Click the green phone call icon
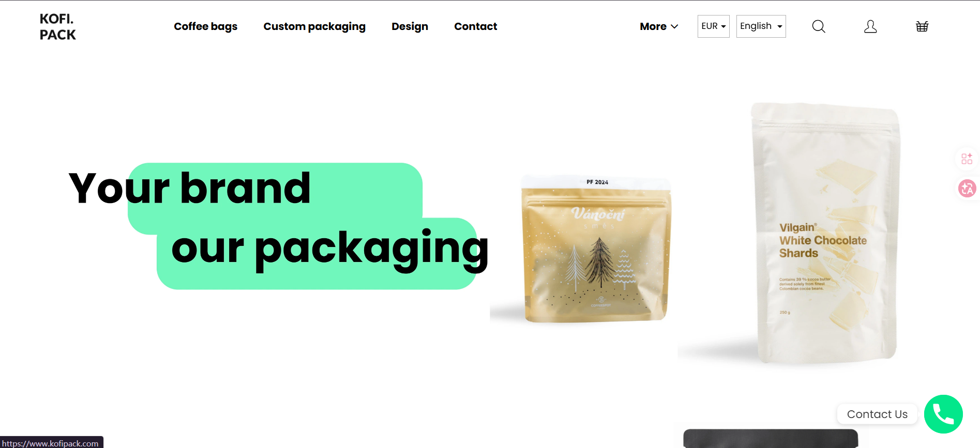 pos(943,414)
